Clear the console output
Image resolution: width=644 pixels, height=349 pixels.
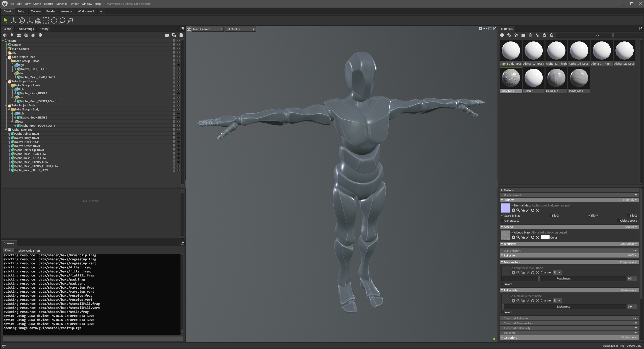[x=8, y=250]
